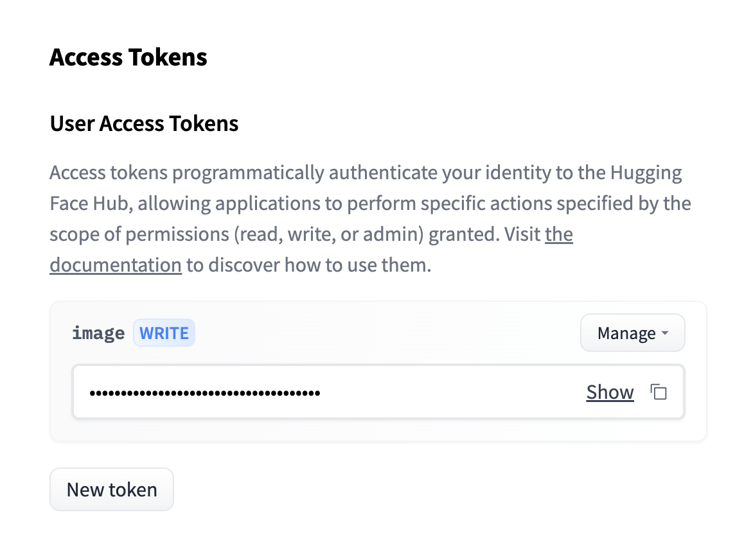Copy the image token to clipboard
744x560 pixels.
coord(659,392)
